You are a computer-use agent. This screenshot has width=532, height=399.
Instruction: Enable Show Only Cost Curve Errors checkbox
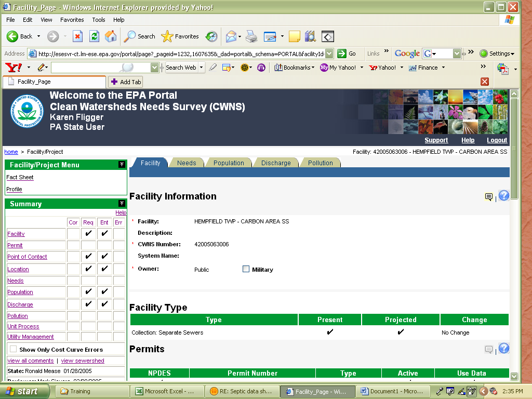coord(13,349)
